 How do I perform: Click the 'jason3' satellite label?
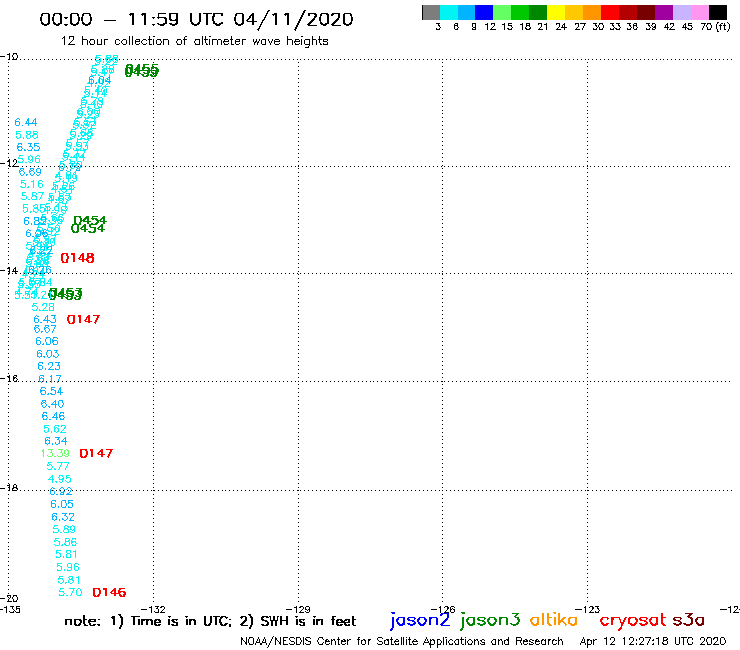point(490,620)
